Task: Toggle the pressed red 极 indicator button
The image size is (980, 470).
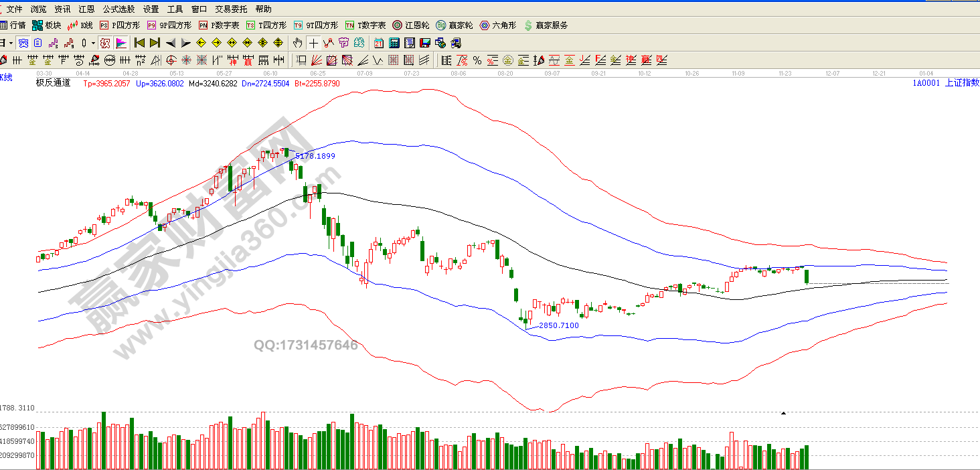Action: (104, 43)
